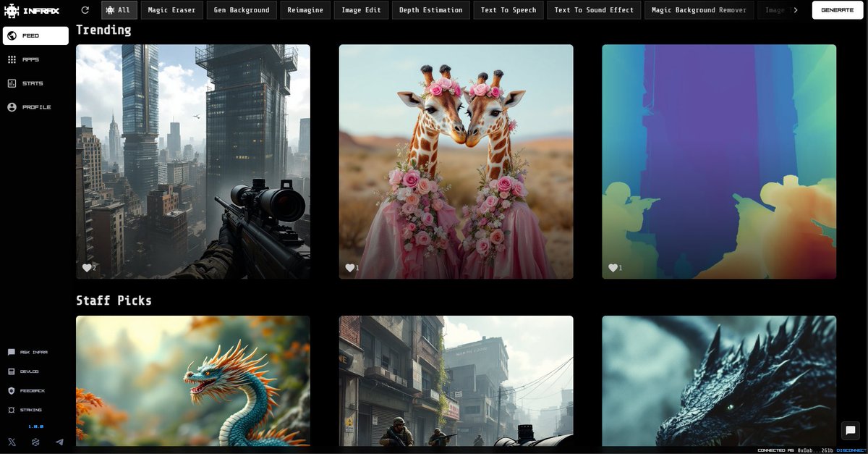Click the shield icon beside Feedback
The height and width of the screenshot is (454, 868).
point(11,390)
